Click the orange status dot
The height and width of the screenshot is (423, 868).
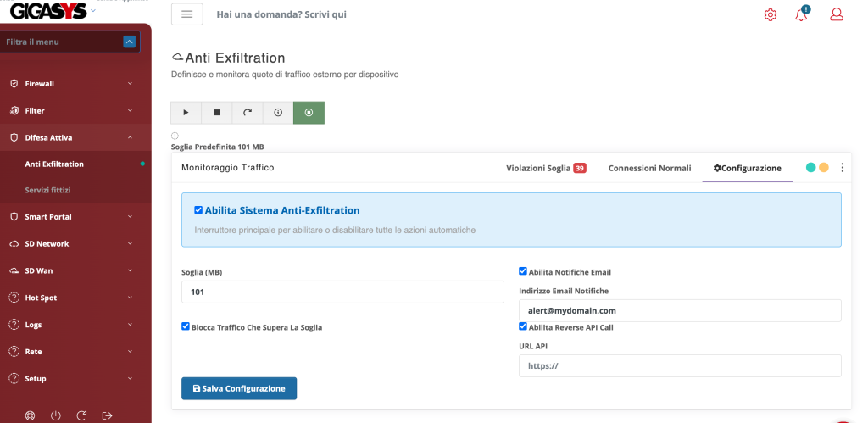(824, 167)
